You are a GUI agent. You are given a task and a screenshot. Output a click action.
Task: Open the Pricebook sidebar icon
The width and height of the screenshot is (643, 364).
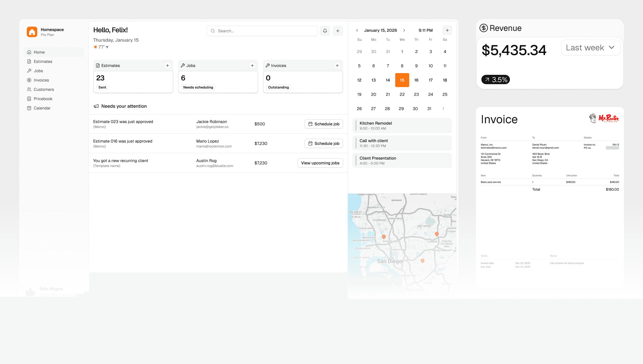coord(29,99)
